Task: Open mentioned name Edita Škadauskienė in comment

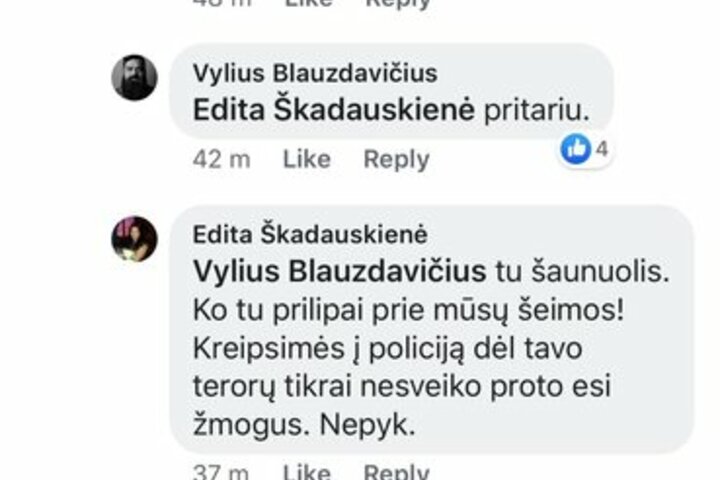Action: 333,110
